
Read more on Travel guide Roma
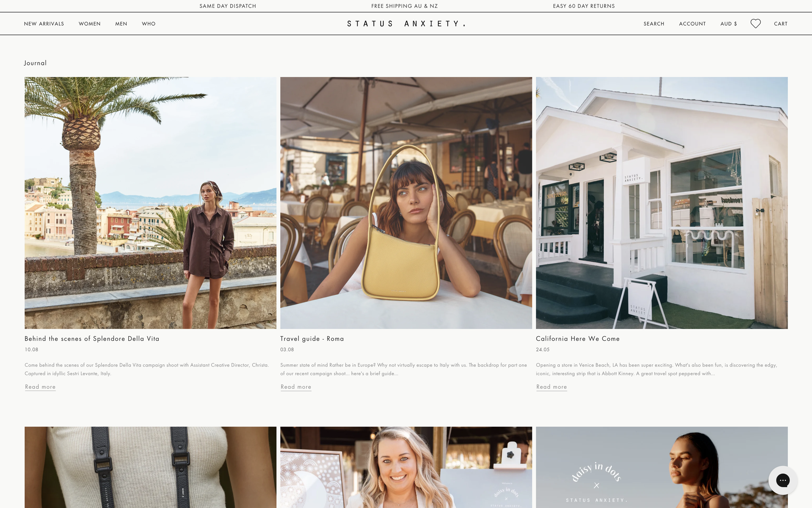tap(296, 387)
